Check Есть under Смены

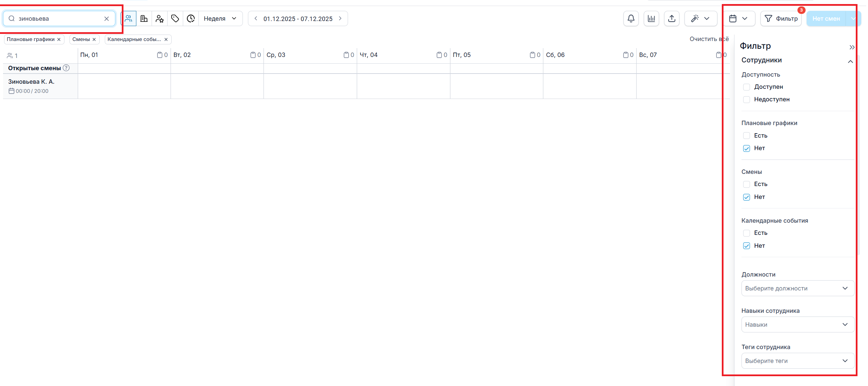point(746,184)
